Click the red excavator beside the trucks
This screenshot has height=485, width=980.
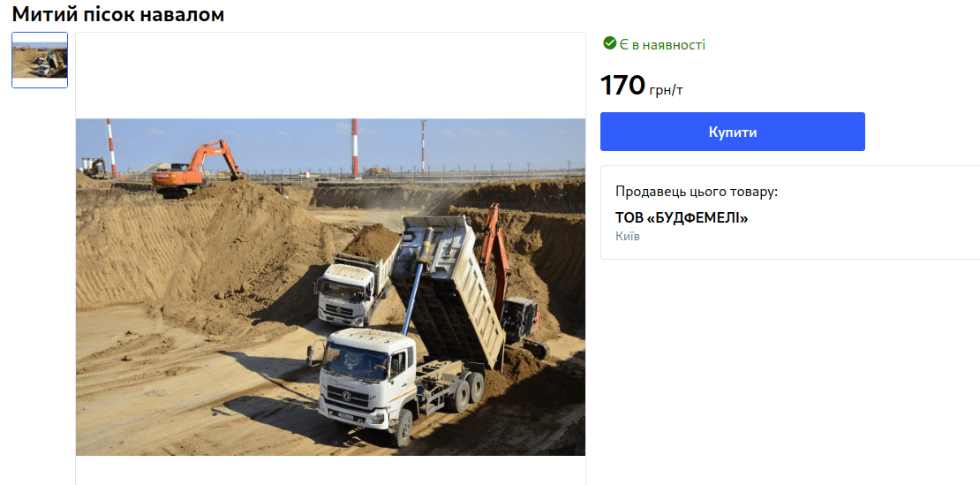pyautogui.click(x=509, y=283)
